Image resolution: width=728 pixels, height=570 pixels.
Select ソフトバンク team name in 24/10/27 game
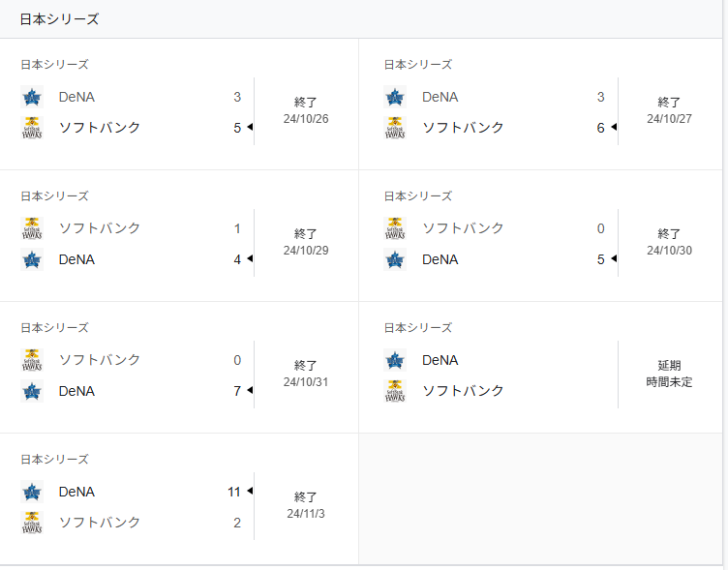pos(463,128)
